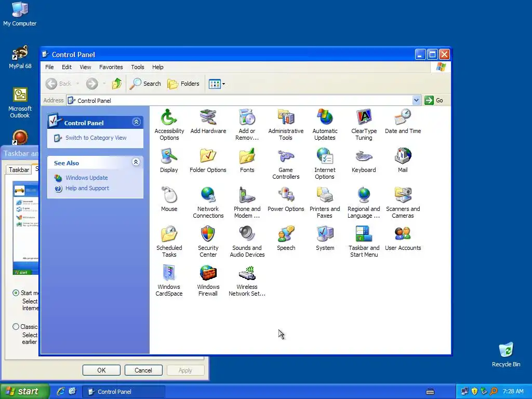Open the Back history dropdown arrow
532x399 pixels.
(x=78, y=84)
